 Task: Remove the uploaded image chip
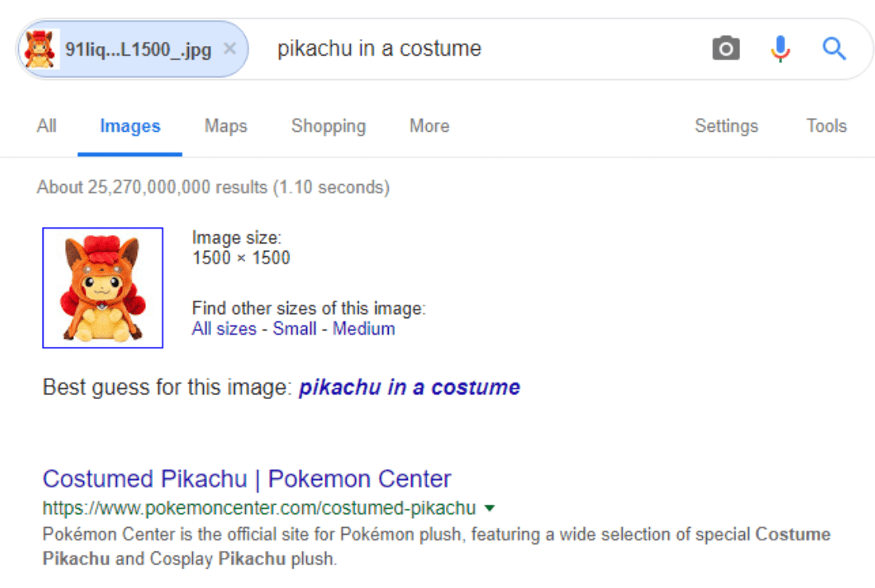pyautogui.click(x=230, y=49)
